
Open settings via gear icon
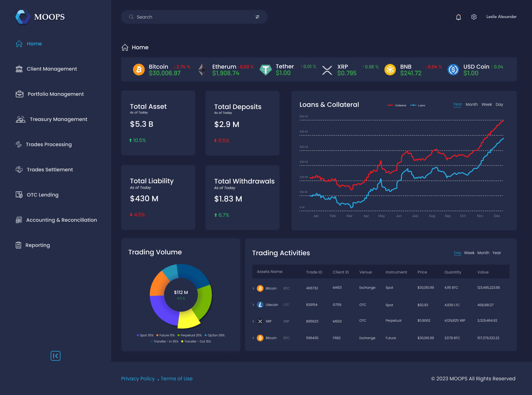point(474,17)
